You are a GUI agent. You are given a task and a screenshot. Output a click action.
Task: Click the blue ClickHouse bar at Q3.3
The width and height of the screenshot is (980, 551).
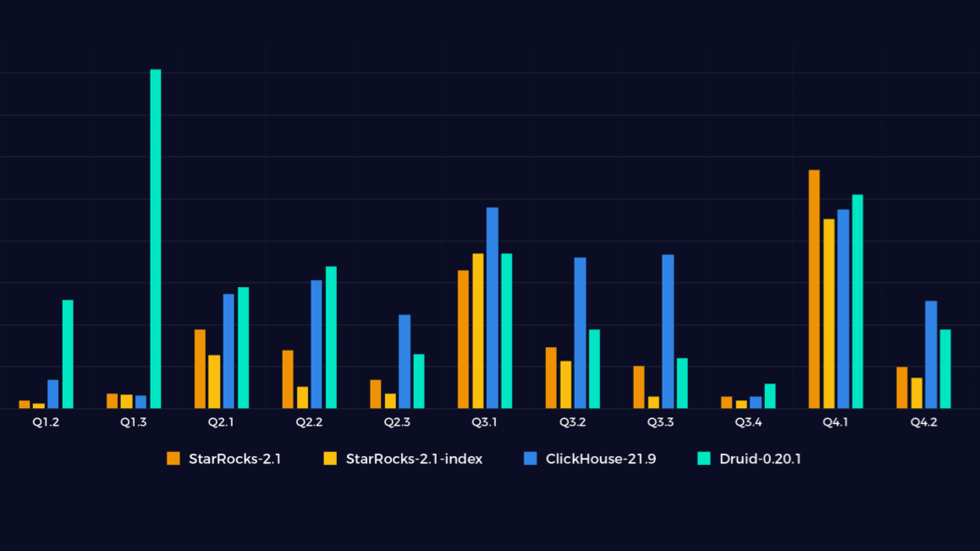pyautogui.click(x=667, y=330)
